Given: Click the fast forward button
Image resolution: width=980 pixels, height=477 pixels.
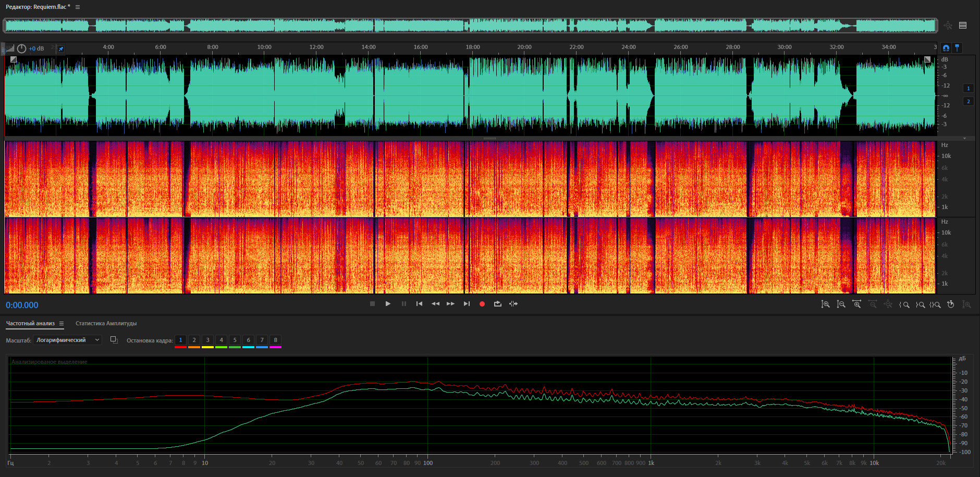Looking at the screenshot, I should pos(450,304).
